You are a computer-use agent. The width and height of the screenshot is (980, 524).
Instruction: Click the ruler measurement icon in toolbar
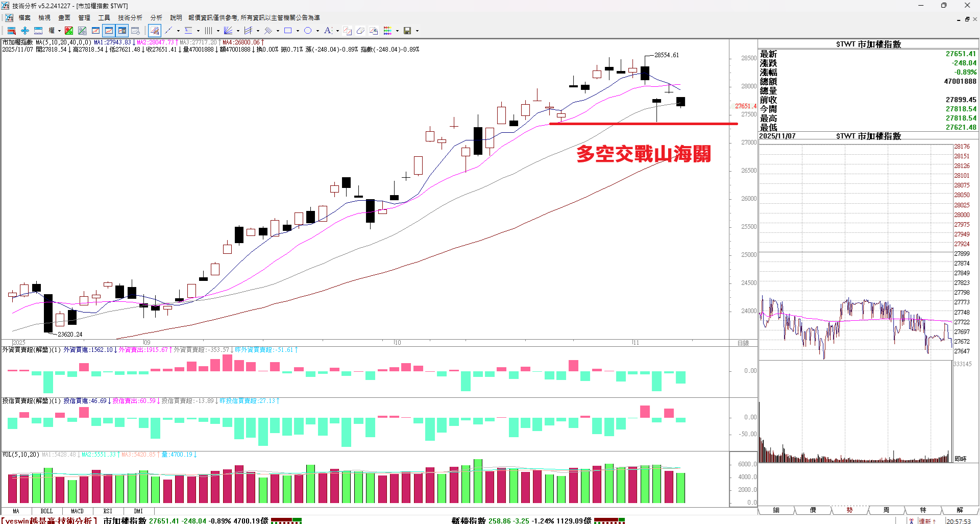click(x=38, y=31)
